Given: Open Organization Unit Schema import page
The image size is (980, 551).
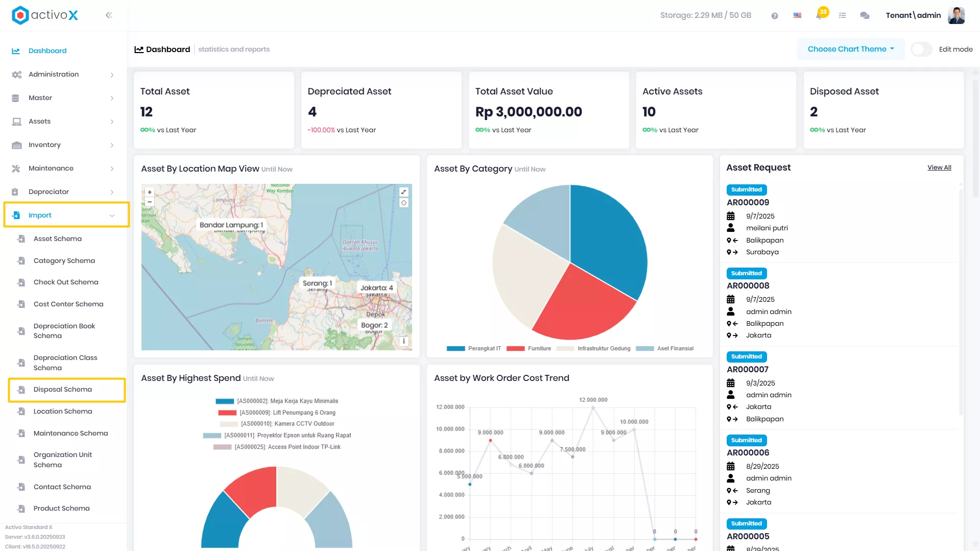Looking at the screenshot, I should tap(63, 460).
